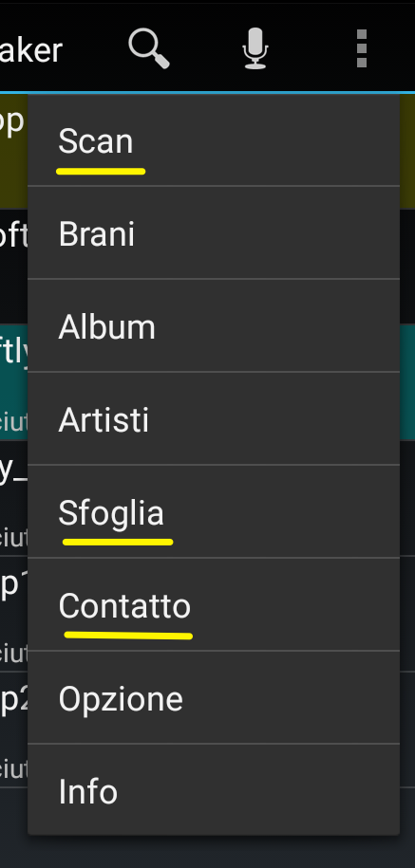Open the Contatto menu item

(214, 605)
